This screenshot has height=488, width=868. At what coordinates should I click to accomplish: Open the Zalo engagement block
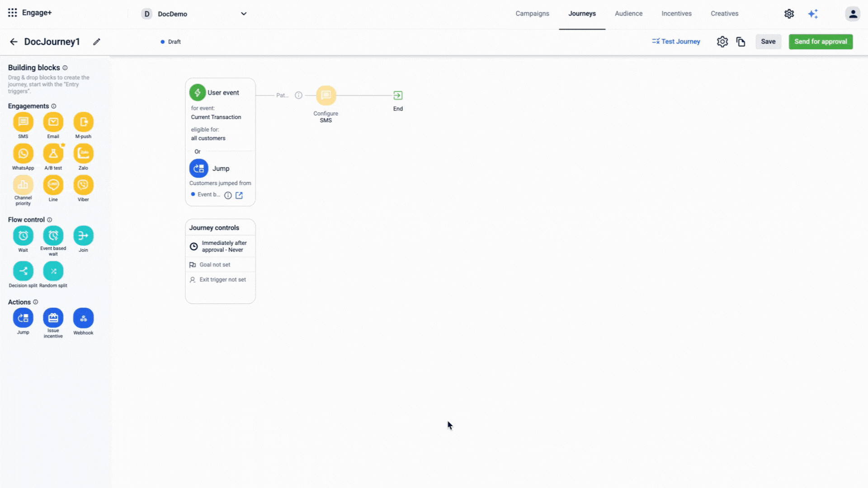click(83, 154)
